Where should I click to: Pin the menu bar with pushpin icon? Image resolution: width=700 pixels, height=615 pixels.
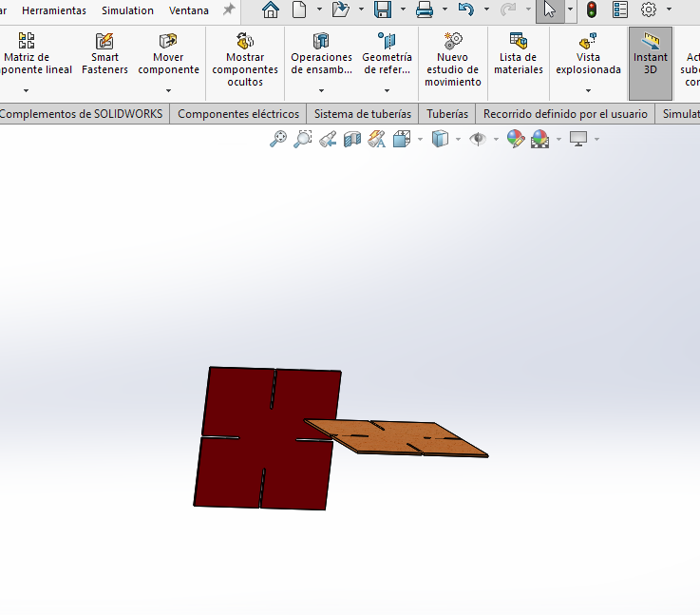(x=229, y=10)
